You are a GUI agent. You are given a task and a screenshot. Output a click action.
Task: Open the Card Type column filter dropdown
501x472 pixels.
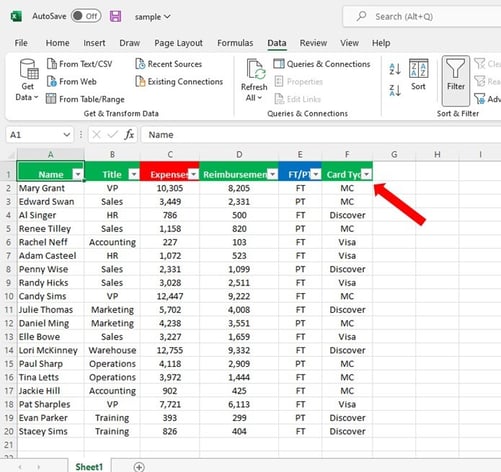click(x=367, y=174)
